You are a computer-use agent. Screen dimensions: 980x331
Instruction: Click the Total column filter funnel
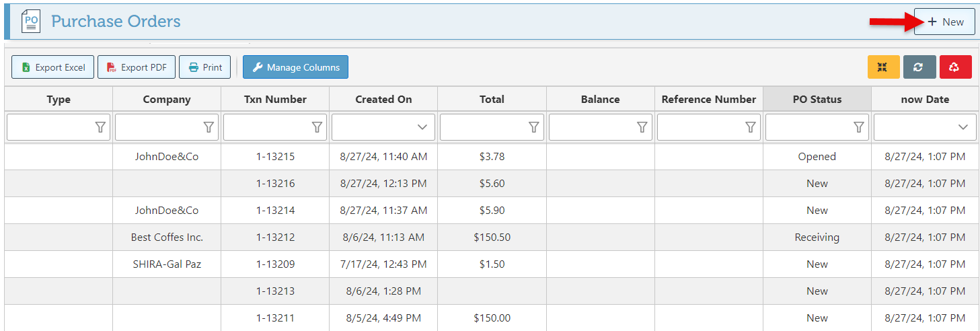[533, 127]
